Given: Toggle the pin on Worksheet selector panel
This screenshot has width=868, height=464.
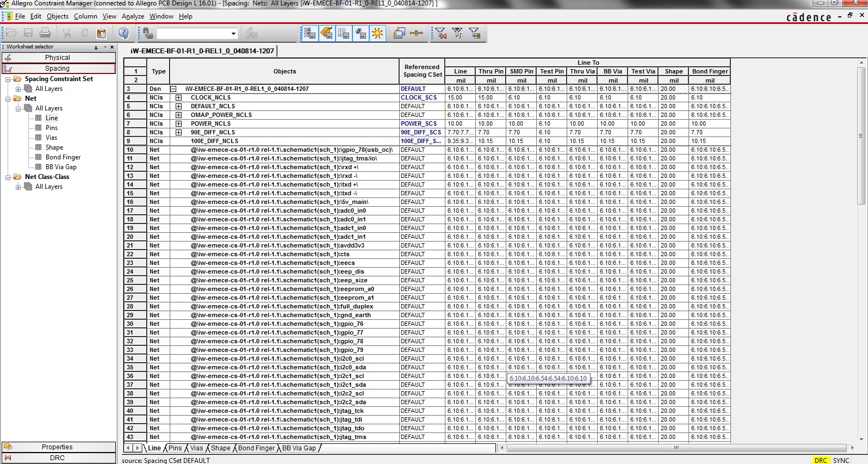Looking at the screenshot, I should tap(96, 47).
